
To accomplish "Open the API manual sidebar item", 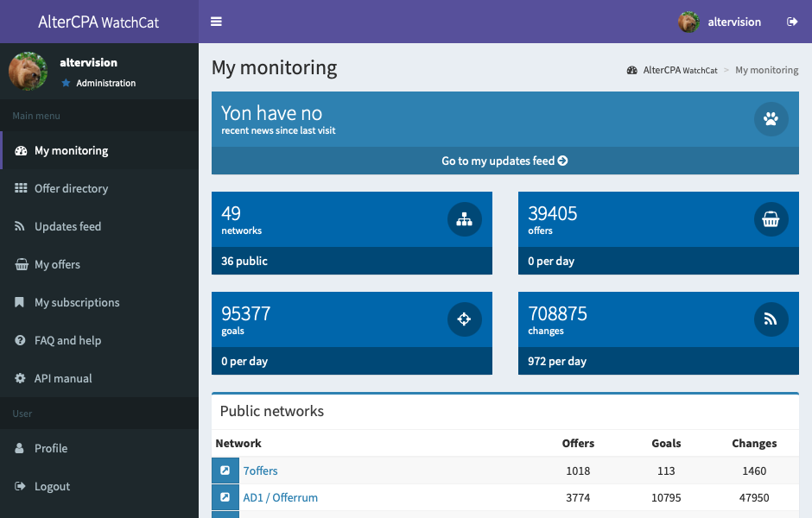I will [99, 378].
